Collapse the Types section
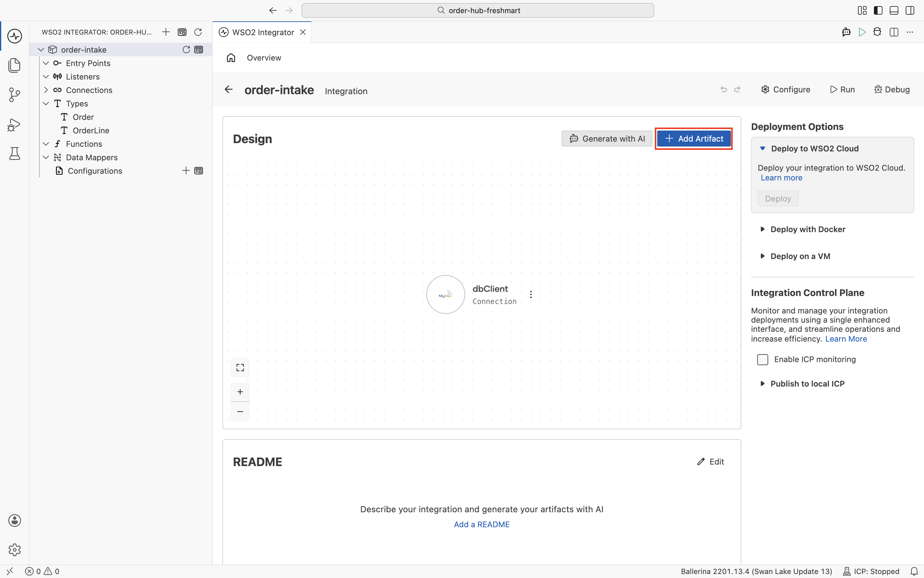 click(46, 104)
